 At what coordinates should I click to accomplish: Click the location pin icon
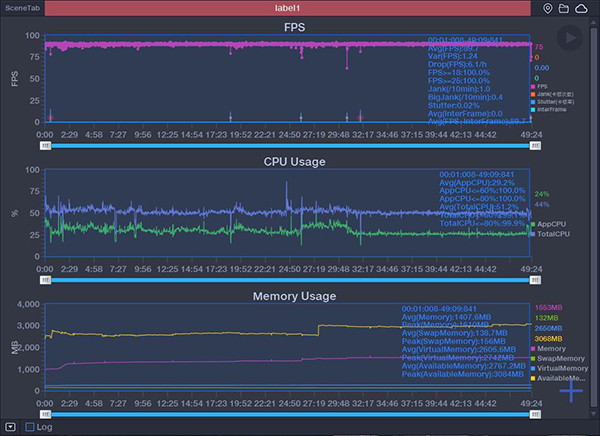click(548, 8)
